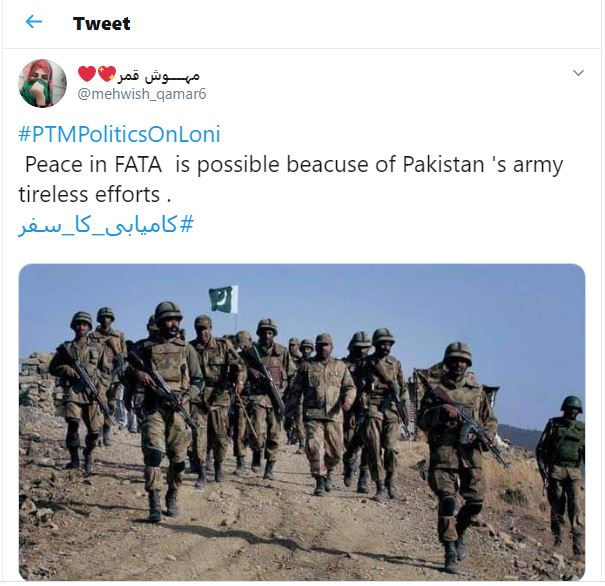Screen dimensions: 605x586
Task: Open the attached soldiers photo
Action: tap(302, 422)
